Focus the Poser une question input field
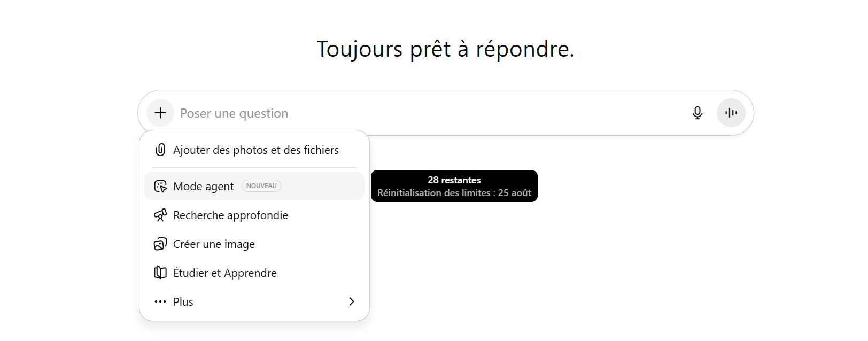This screenshot has width=868, height=341. tap(428, 113)
